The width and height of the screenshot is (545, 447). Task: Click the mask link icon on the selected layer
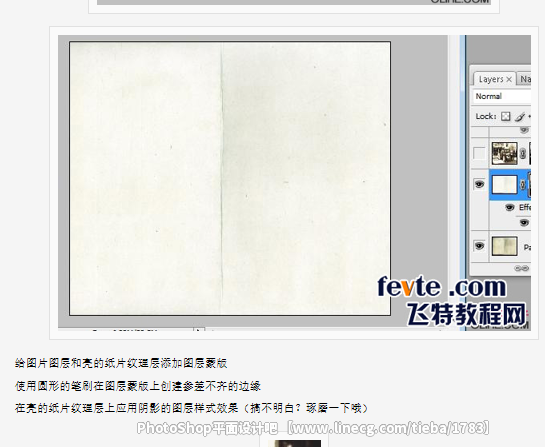pyautogui.click(x=523, y=184)
